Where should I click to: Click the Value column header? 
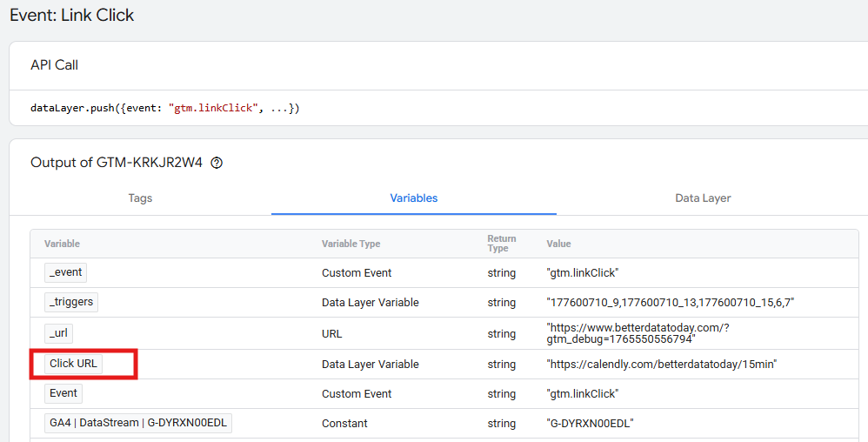click(558, 244)
